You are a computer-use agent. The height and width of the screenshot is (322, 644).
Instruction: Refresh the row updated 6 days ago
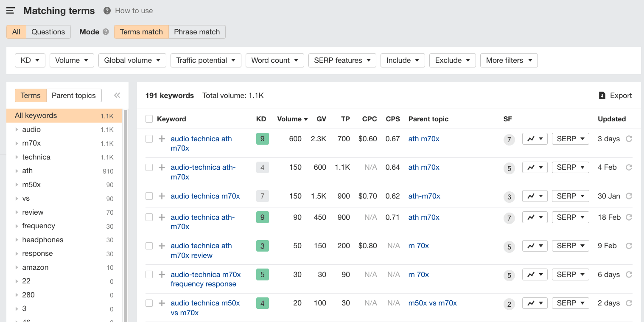tap(629, 274)
